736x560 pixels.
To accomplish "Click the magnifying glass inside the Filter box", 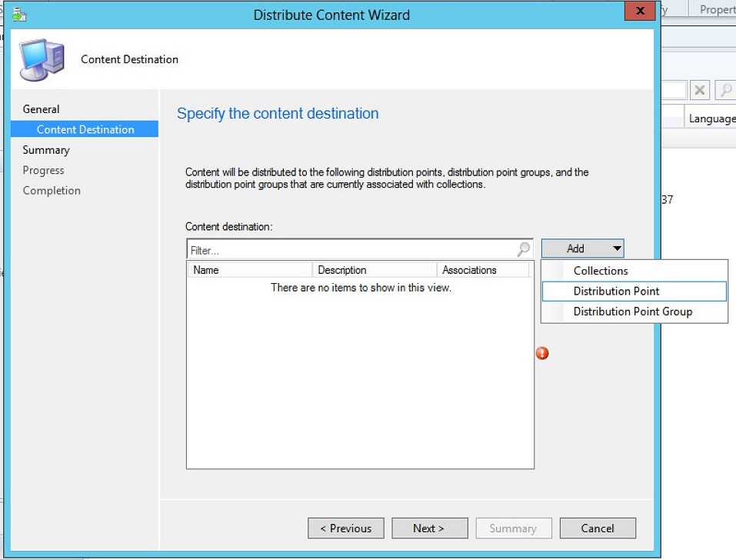I will (x=522, y=248).
